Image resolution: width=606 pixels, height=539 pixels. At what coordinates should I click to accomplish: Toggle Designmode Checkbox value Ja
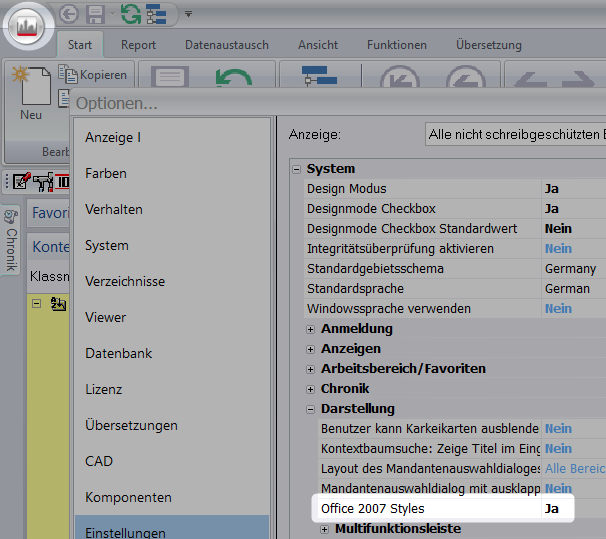(552, 209)
